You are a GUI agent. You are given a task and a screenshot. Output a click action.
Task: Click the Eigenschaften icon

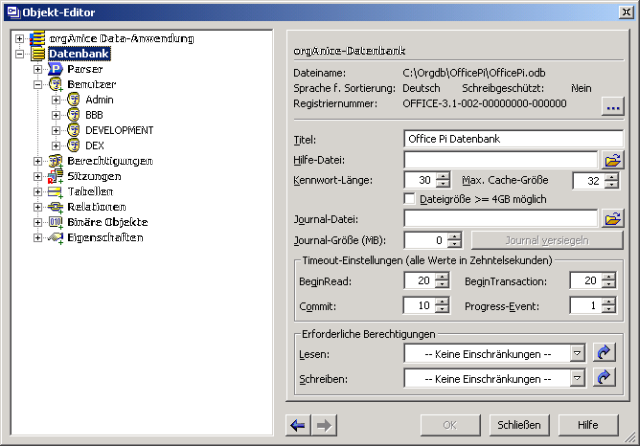pos(56,237)
